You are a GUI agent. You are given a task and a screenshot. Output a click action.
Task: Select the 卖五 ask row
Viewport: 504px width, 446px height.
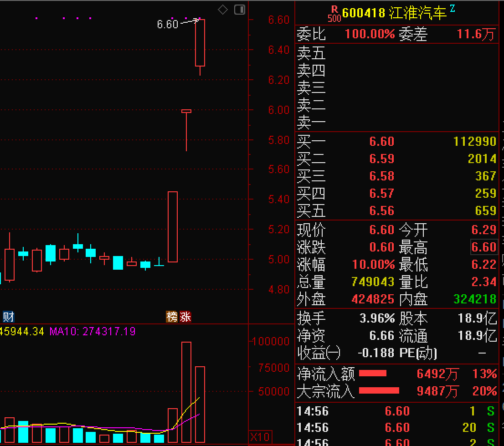click(x=396, y=53)
